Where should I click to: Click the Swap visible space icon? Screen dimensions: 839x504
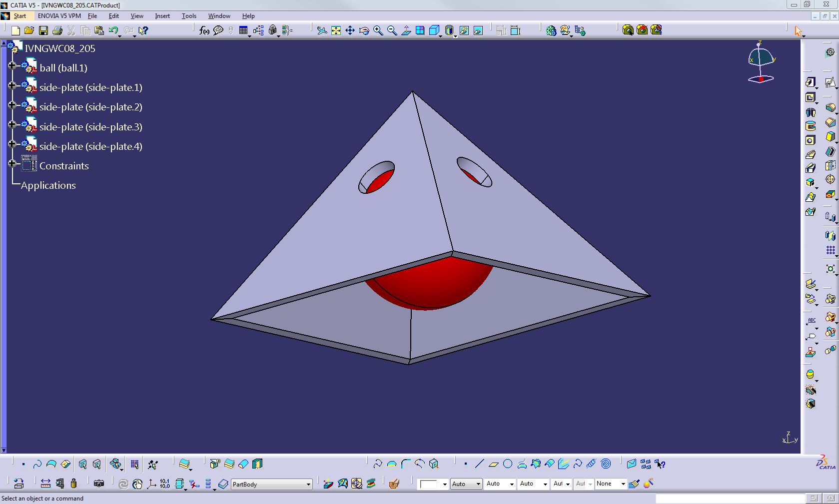478,30
